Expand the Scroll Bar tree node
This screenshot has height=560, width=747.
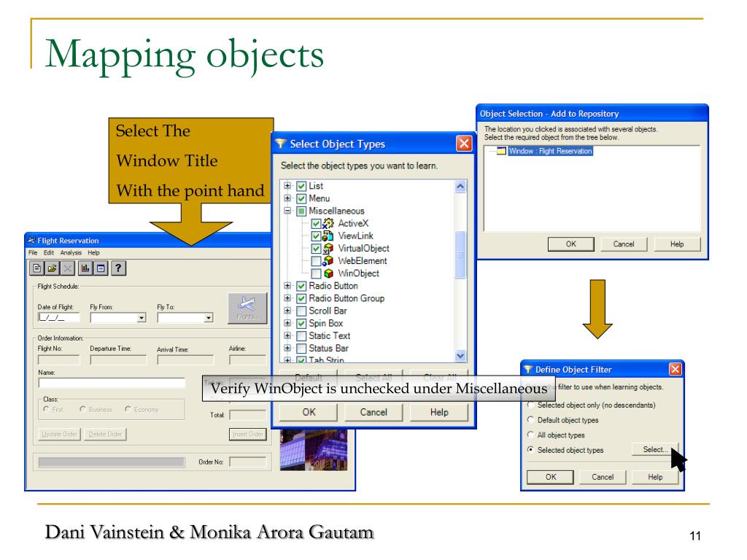tap(287, 311)
